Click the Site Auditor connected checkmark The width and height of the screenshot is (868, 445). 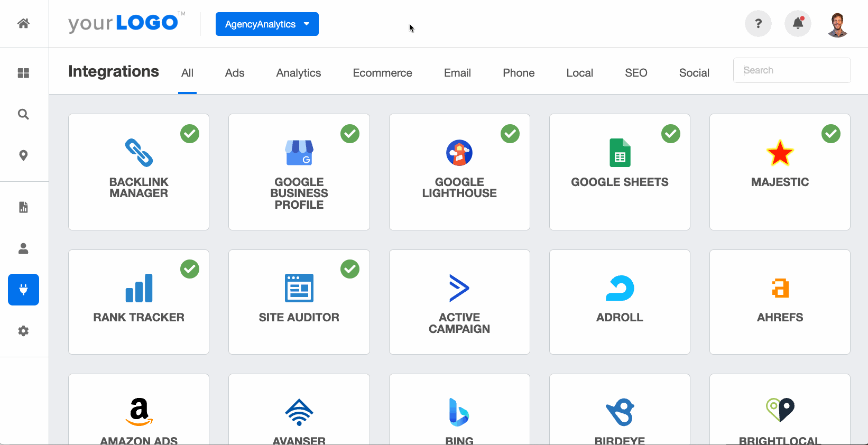click(350, 269)
